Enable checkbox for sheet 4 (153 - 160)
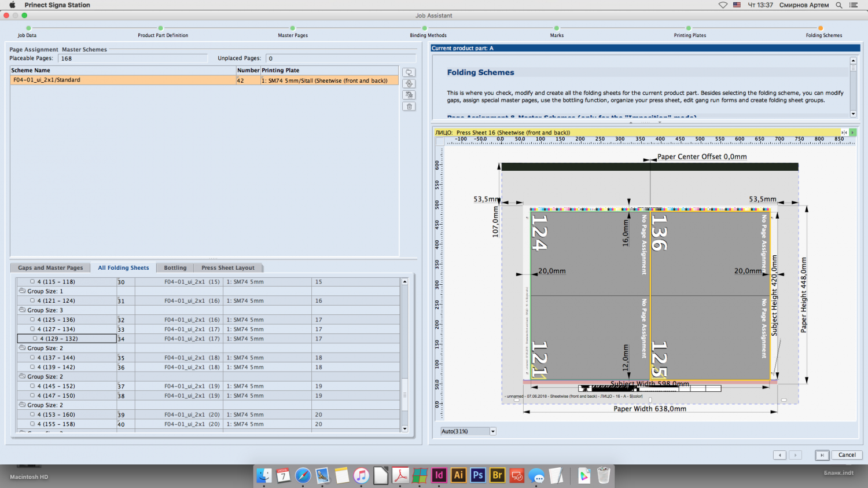 click(x=32, y=414)
